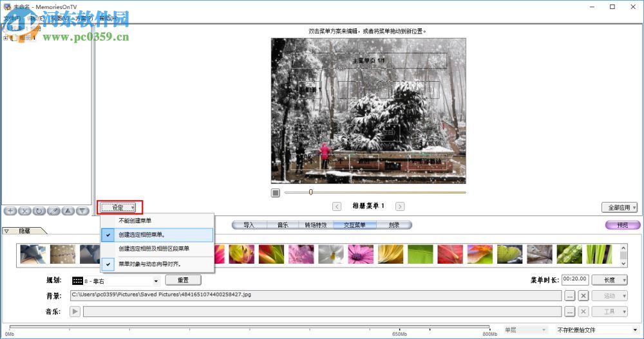The height and width of the screenshot is (339, 644).
Task: Switch to the 导入 import tab
Action: click(x=249, y=225)
